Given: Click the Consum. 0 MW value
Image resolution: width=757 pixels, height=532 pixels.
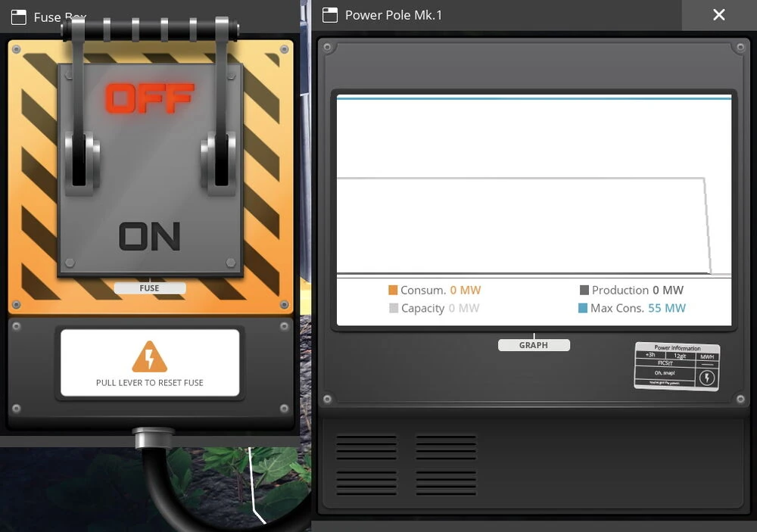Looking at the screenshot, I should click(x=466, y=290).
